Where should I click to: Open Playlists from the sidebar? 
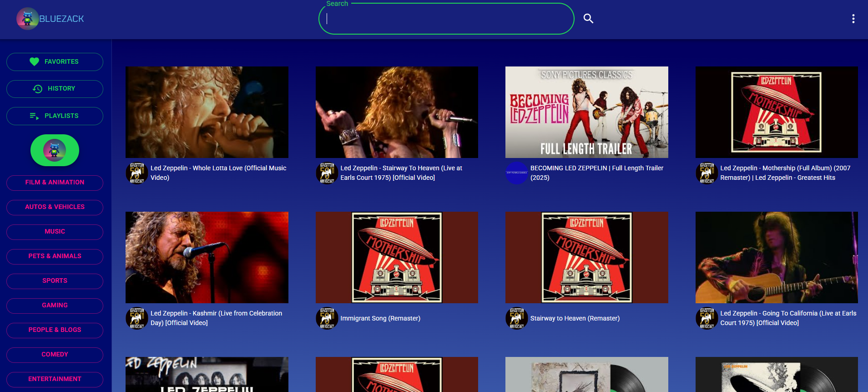point(55,116)
